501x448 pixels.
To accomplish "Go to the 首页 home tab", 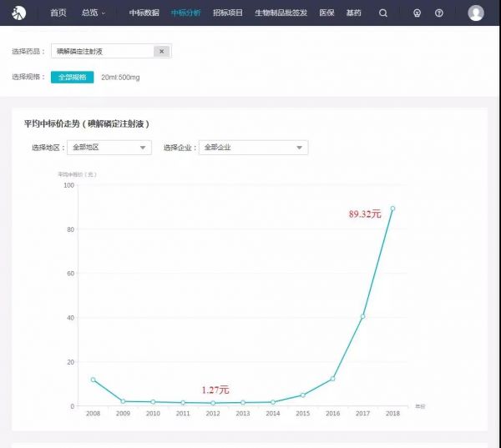I will point(58,13).
